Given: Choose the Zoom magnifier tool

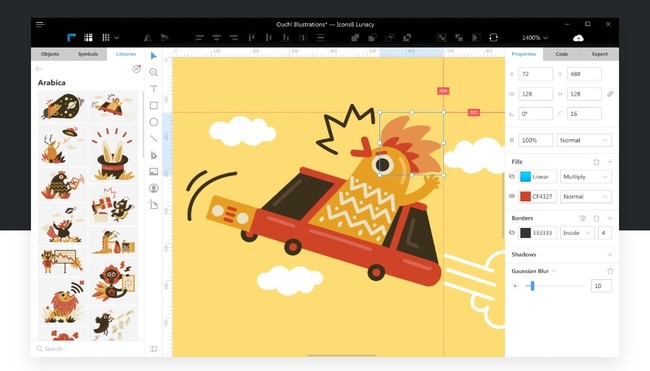Looking at the screenshot, I should pyautogui.click(x=154, y=72).
